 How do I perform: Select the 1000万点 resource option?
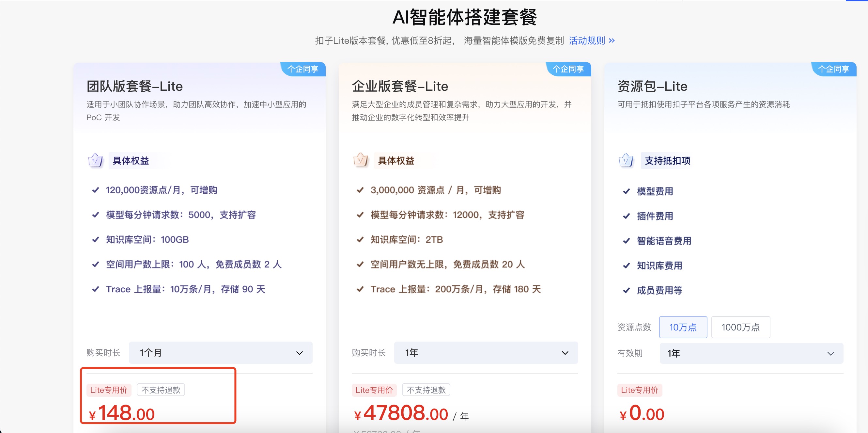[x=740, y=327]
